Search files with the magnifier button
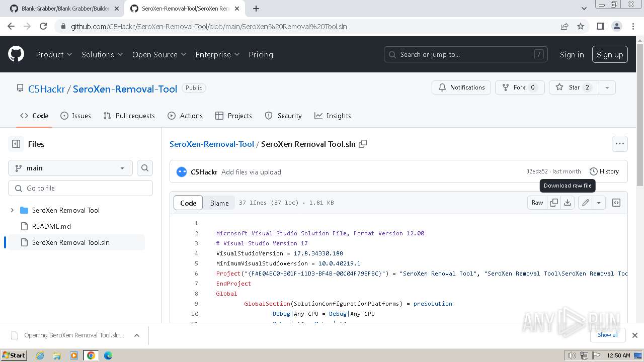Image resolution: width=644 pixels, height=362 pixels. point(145,168)
